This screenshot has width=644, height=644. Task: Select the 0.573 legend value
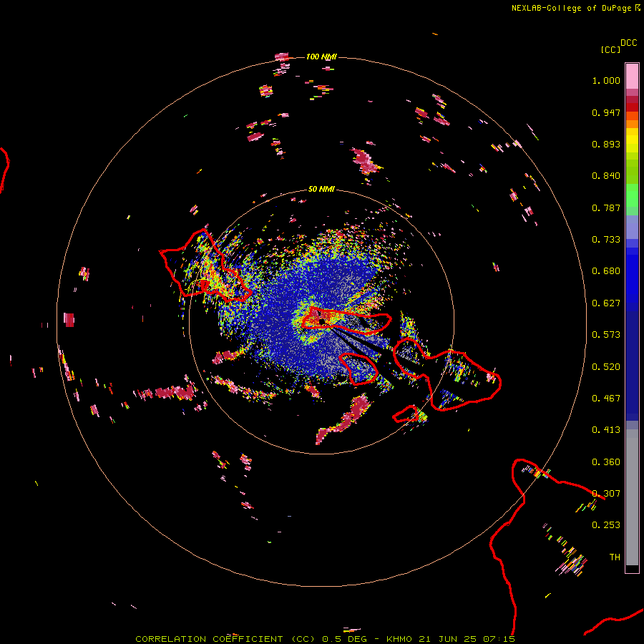[606, 335]
